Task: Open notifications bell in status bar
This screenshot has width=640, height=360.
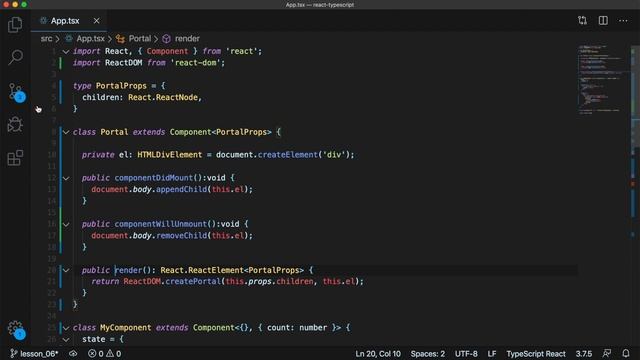Action: pos(626,353)
